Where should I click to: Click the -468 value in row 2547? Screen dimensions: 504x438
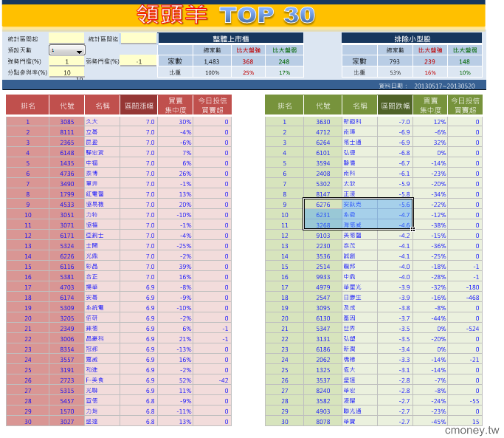coord(465,298)
